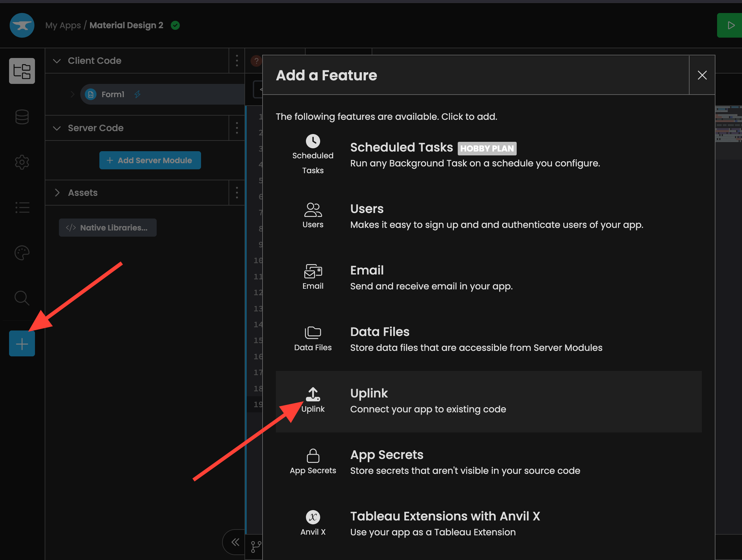Select Form1 in the client code tree
Screen dimensions: 742x560
(113, 95)
